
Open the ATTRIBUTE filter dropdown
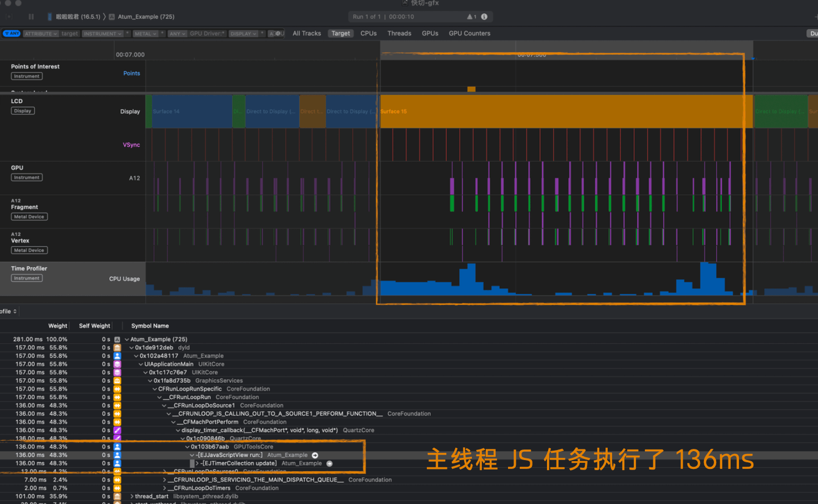pyautogui.click(x=41, y=33)
